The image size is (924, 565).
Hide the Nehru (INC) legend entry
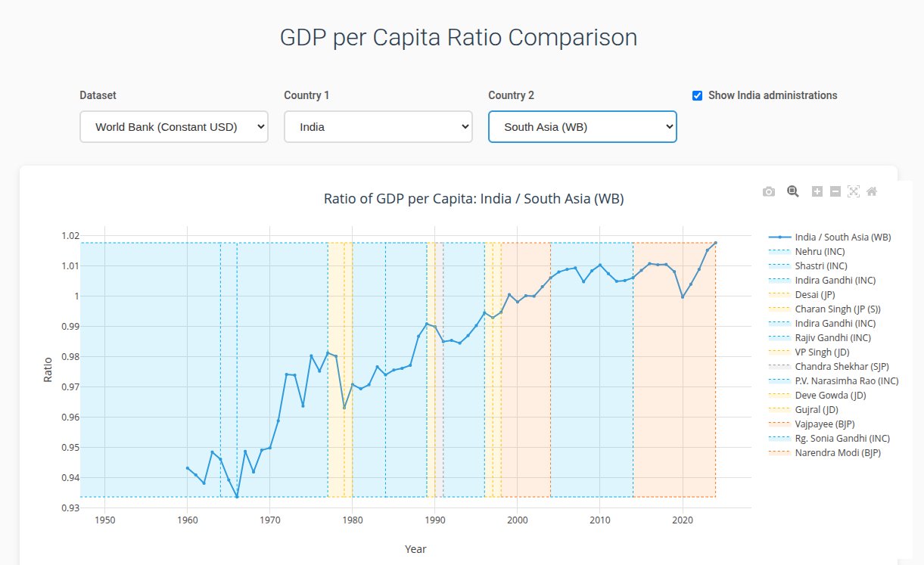coord(820,252)
